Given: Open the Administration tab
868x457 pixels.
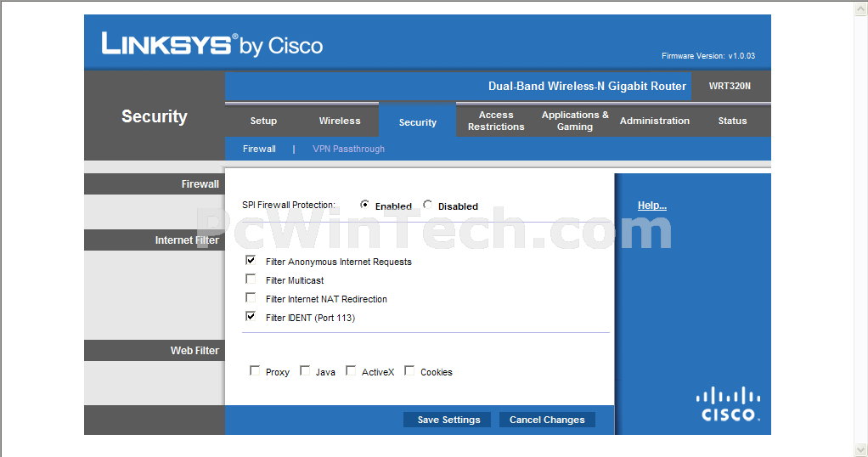Looking at the screenshot, I should pos(655,121).
